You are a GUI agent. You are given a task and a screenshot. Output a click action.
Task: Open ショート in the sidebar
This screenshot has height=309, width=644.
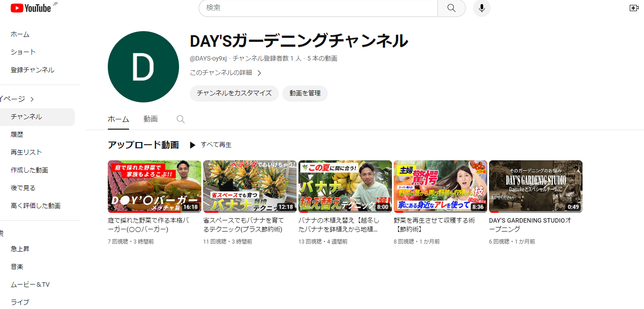[23, 52]
